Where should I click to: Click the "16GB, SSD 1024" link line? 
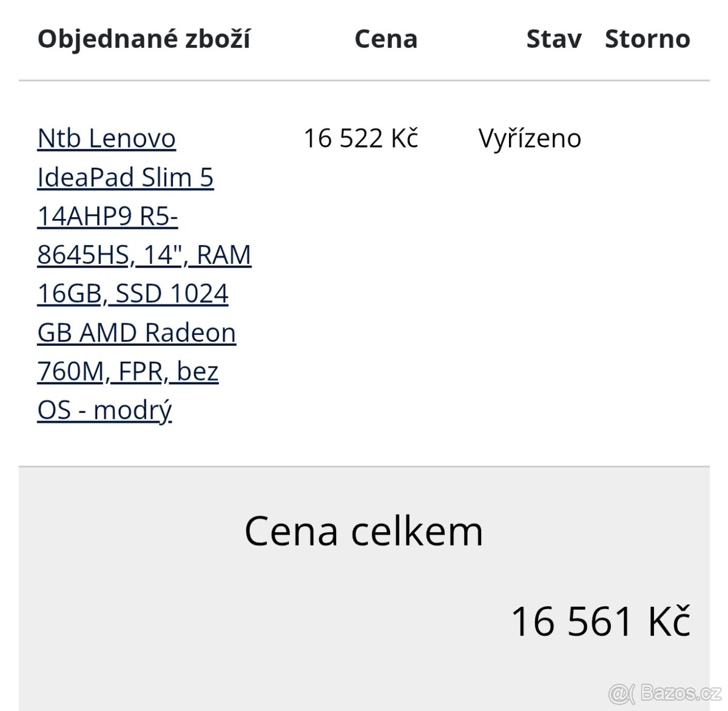pos(132,294)
